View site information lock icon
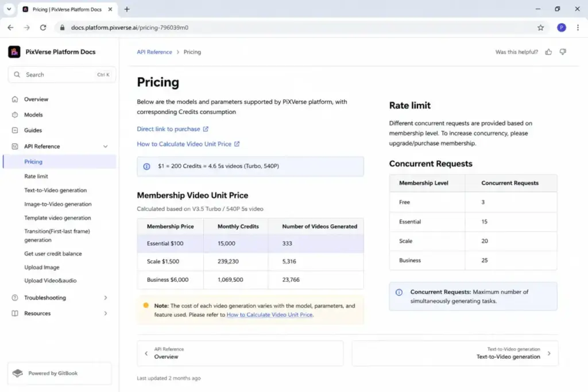588x392 pixels. (62, 28)
